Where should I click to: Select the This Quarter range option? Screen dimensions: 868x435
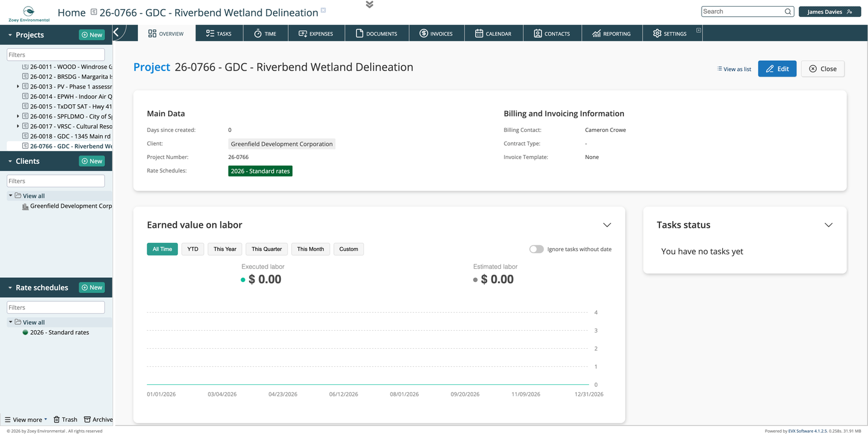(x=267, y=249)
